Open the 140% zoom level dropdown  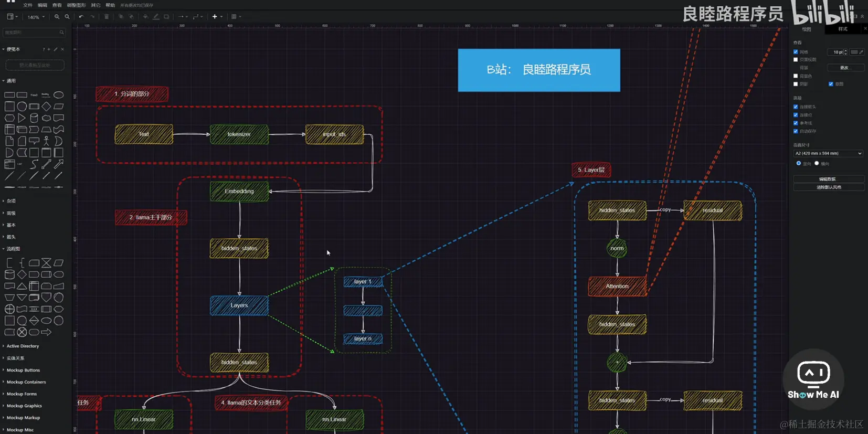(x=36, y=17)
